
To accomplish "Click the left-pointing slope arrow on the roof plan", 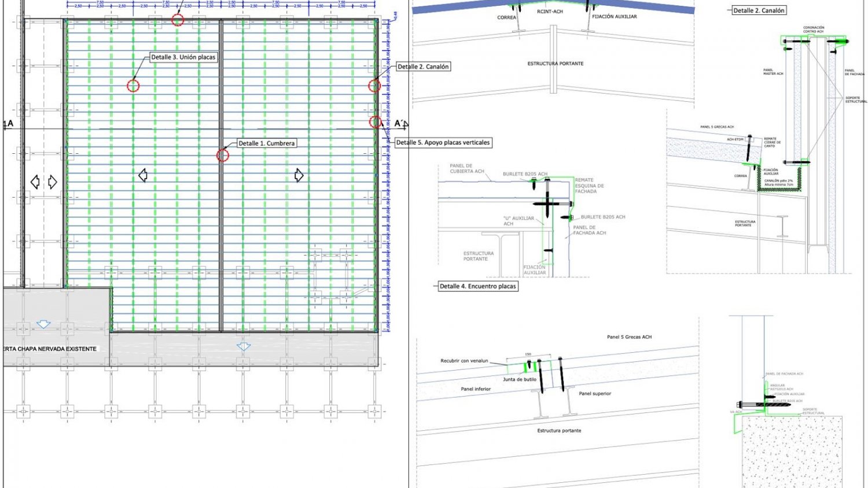I will (x=143, y=175).
